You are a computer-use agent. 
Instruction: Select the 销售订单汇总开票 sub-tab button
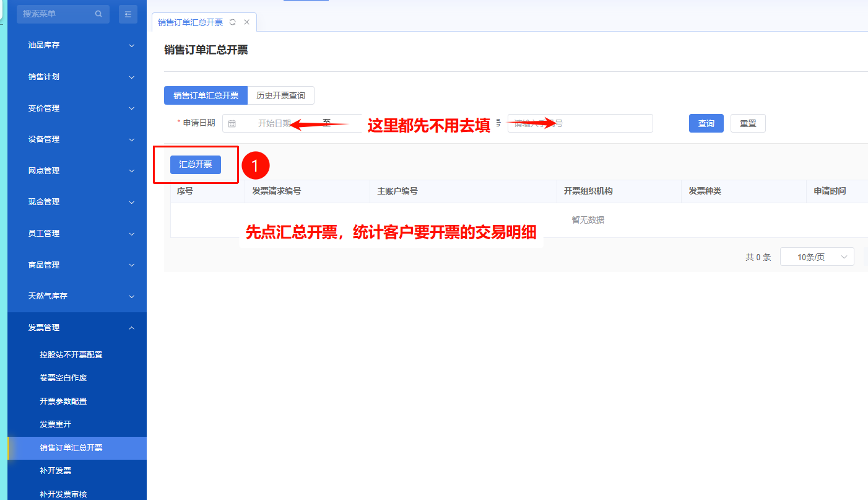click(x=206, y=95)
